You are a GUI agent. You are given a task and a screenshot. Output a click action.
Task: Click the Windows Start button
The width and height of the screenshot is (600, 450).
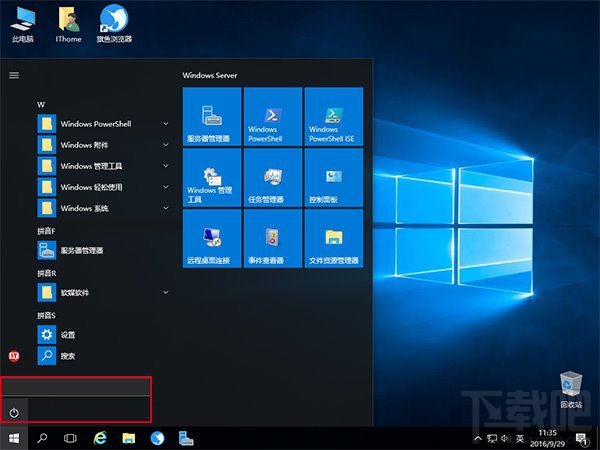14,438
